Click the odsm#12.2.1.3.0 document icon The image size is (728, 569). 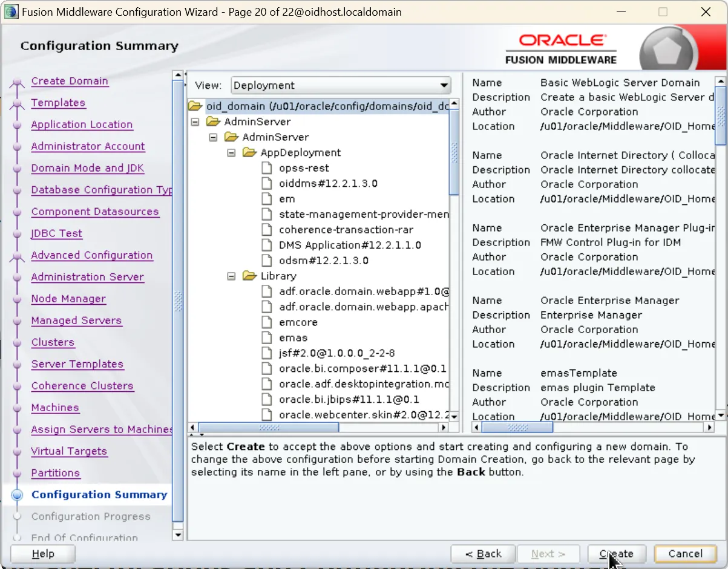pyautogui.click(x=267, y=261)
